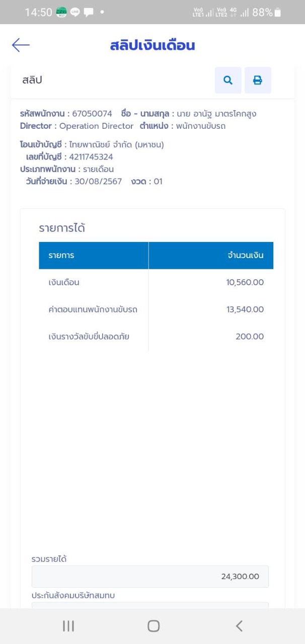This screenshot has width=305, height=644.
Task: Tap the รายการ column header
Action: [x=94, y=256]
